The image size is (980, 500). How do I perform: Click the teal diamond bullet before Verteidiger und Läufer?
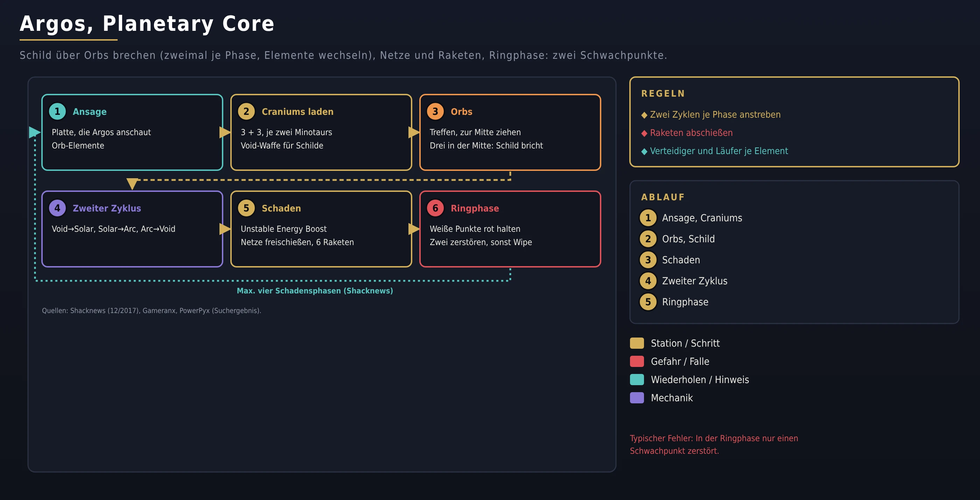point(644,152)
